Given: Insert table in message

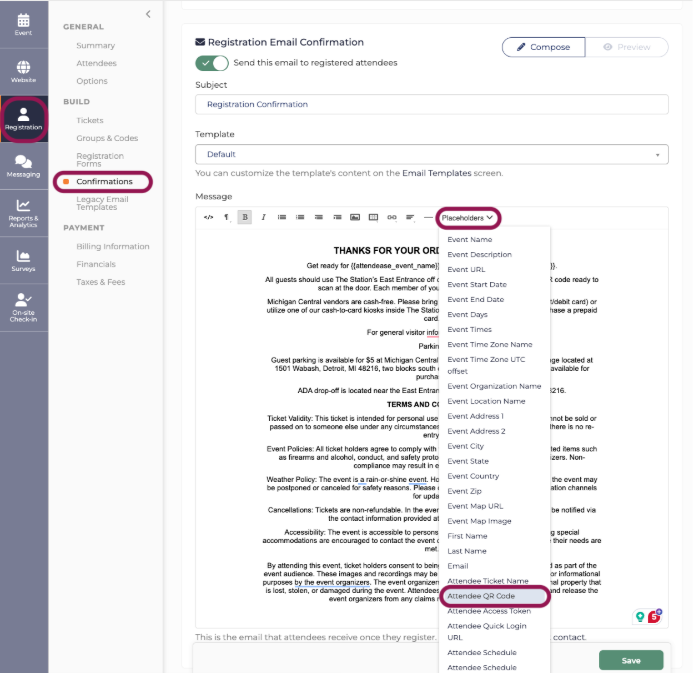Looking at the screenshot, I should [x=373, y=217].
